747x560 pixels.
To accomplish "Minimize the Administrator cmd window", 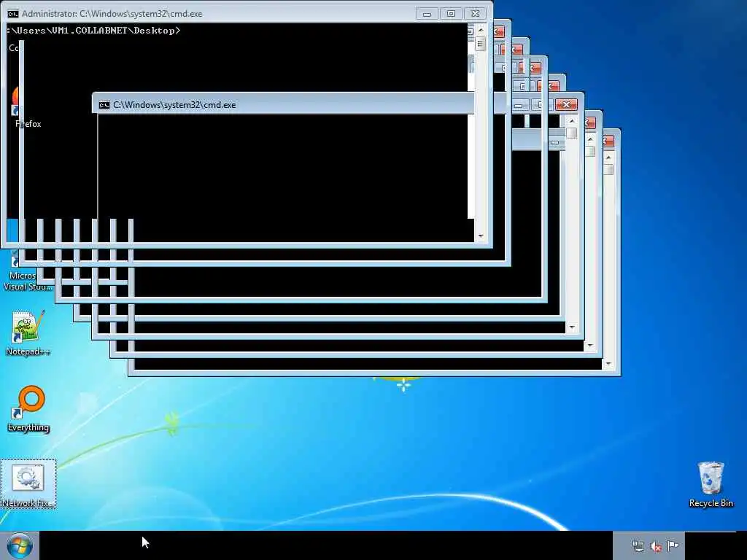I will pos(427,14).
